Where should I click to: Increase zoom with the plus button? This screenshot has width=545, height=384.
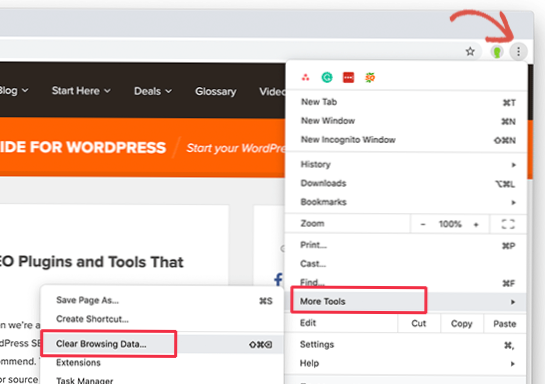click(476, 224)
